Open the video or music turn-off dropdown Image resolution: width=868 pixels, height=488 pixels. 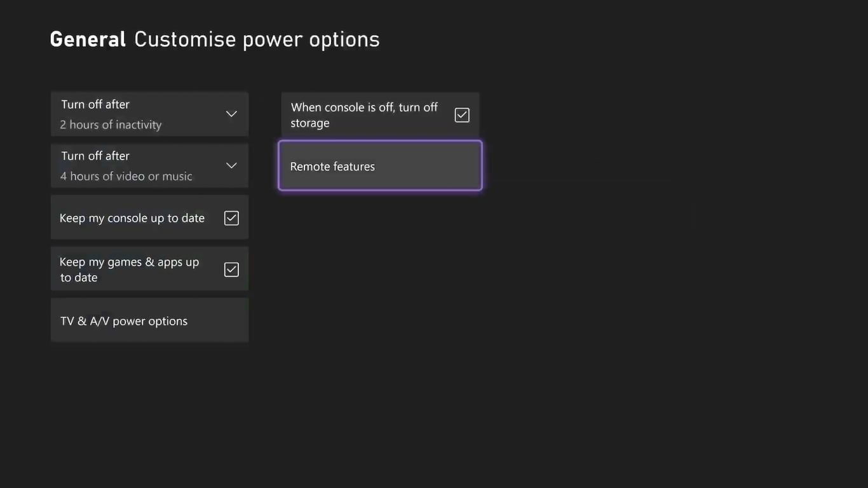[x=149, y=166]
